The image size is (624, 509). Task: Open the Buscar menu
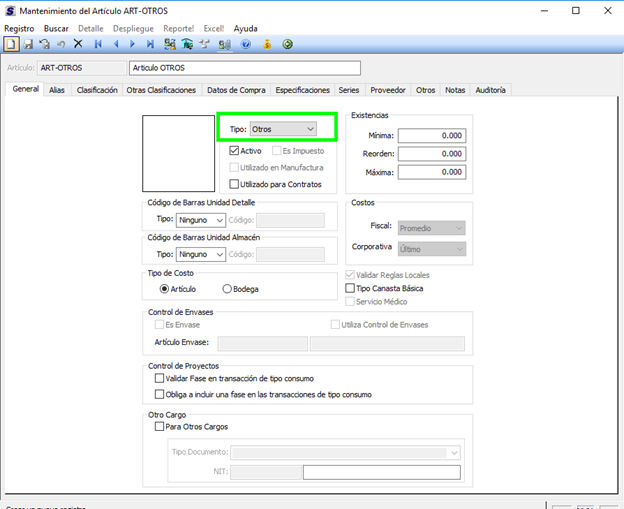[56, 29]
